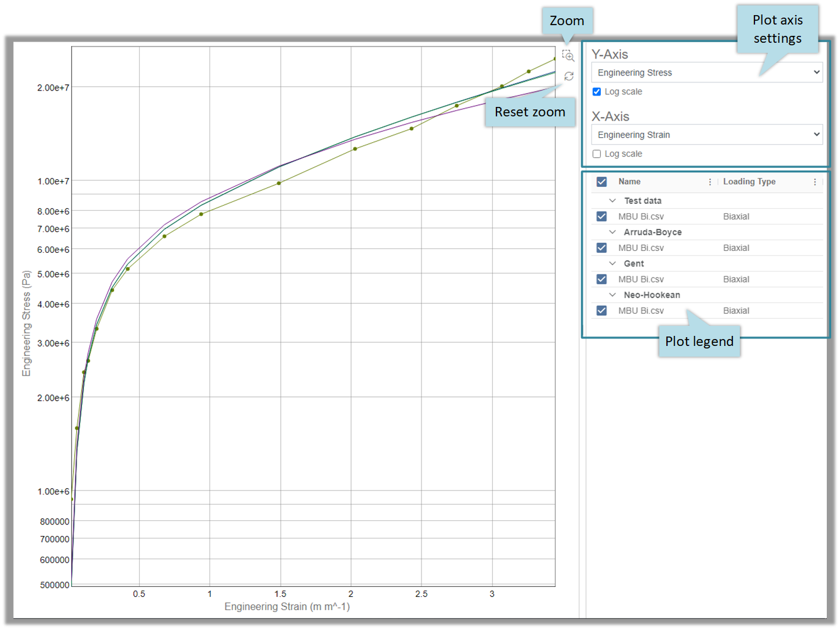The height and width of the screenshot is (629, 840).
Task: Hide Arruda-Boyce MBU Bi.csv curve
Action: tap(602, 248)
